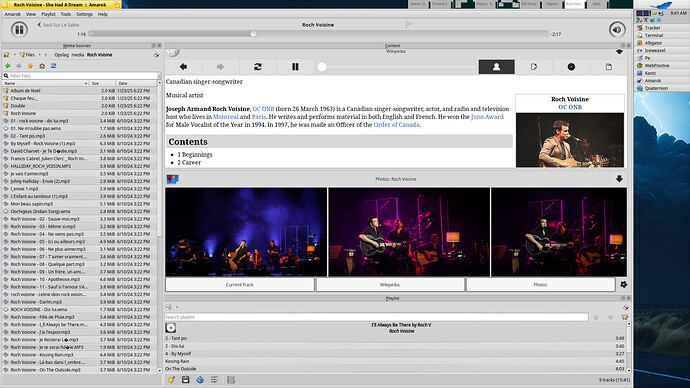The height and width of the screenshot is (388, 690).
Task: Open playlist sort dropdown arrow
Action: point(177,307)
